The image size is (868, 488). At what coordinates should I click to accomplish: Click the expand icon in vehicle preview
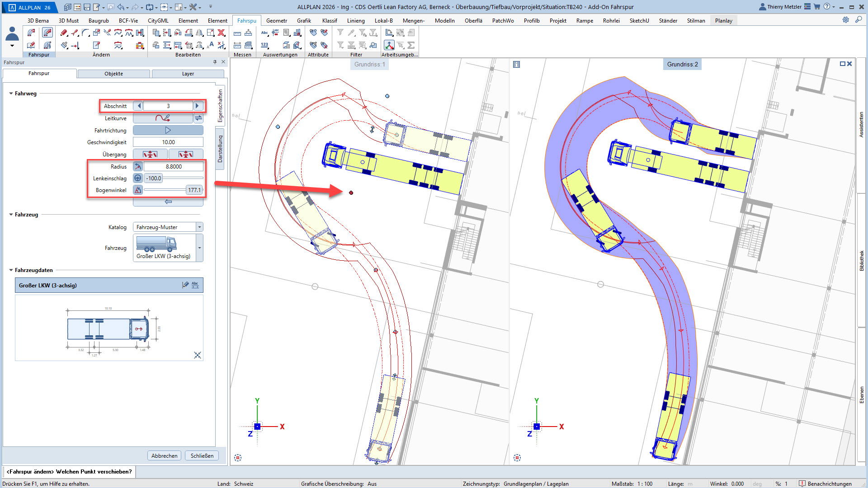pyautogui.click(x=198, y=355)
